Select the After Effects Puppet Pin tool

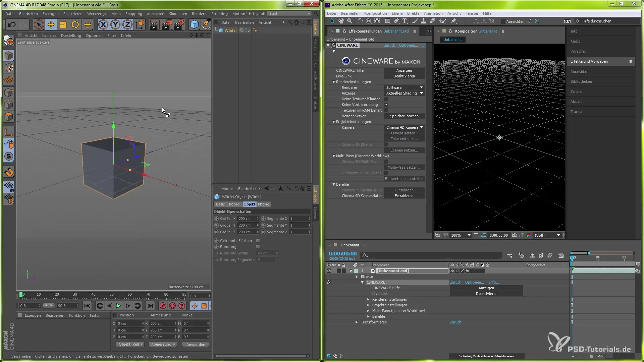click(x=454, y=21)
